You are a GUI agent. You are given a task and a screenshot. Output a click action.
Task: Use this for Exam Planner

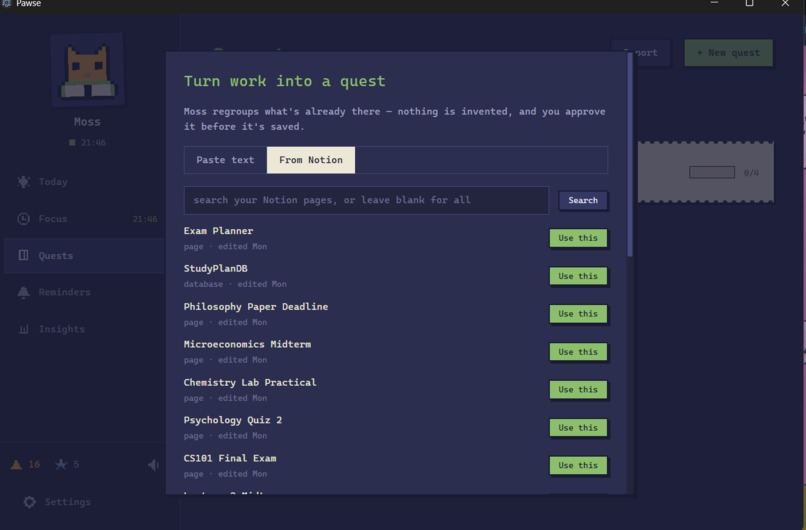click(x=578, y=238)
